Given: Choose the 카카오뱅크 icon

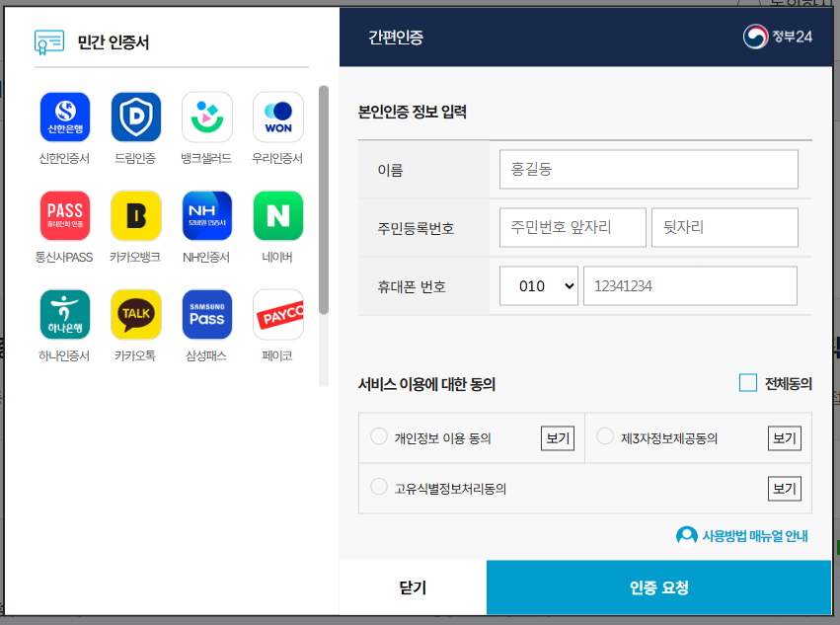Looking at the screenshot, I should point(136,215).
